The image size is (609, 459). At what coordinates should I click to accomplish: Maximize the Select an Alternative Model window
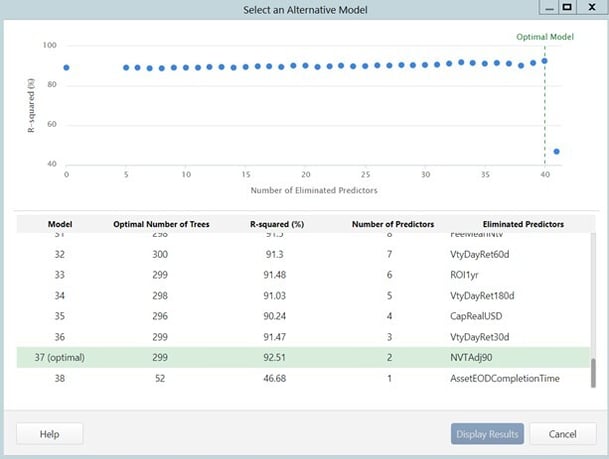(x=567, y=8)
